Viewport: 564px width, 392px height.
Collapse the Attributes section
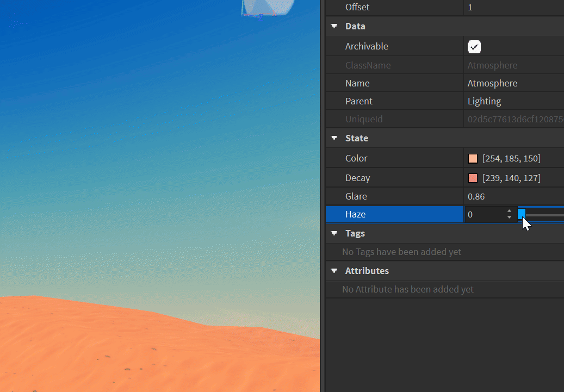pyautogui.click(x=334, y=271)
